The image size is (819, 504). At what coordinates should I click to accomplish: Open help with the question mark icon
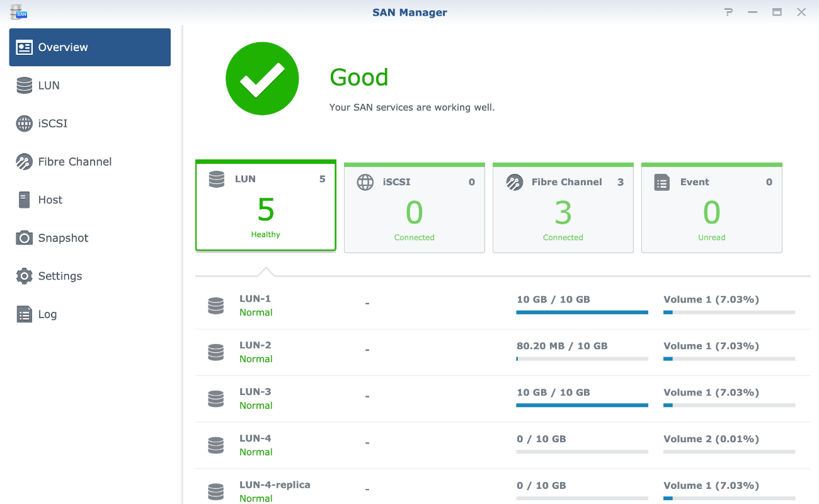[x=728, y=11]
